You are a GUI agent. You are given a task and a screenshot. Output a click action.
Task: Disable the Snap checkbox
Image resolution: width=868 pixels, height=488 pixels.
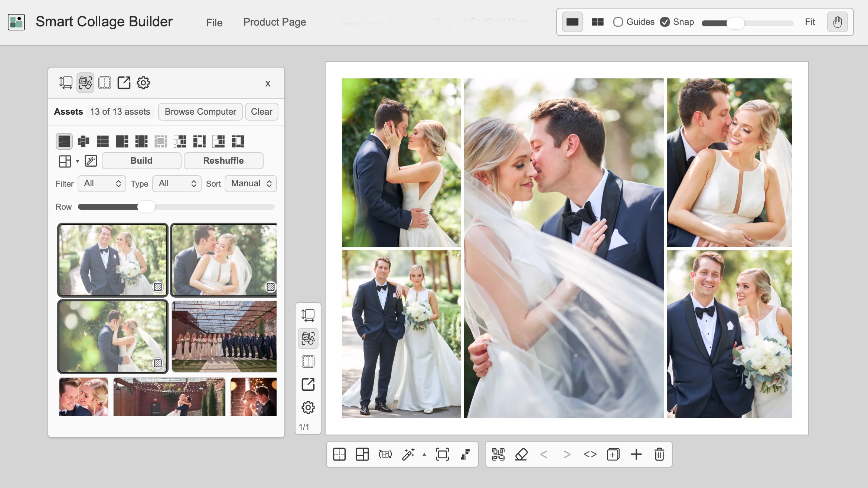(x=665, y=22)
